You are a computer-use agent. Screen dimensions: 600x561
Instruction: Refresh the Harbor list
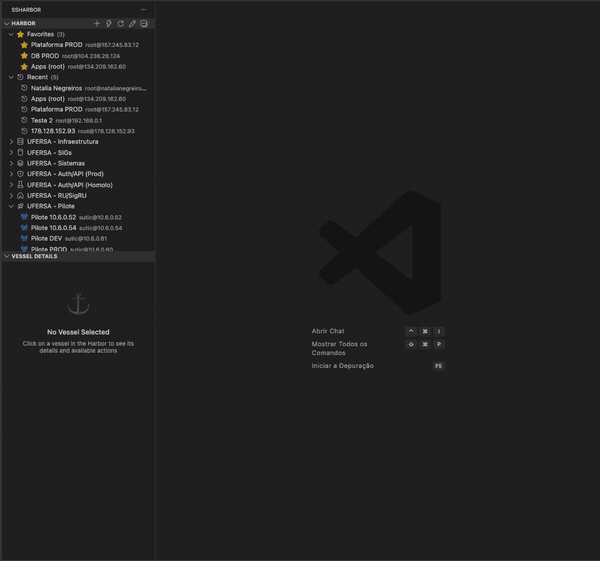121,24
